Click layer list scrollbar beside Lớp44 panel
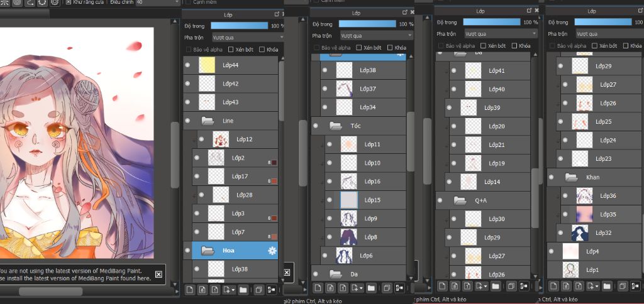The image size is (644, 304). tap(281, 90)
